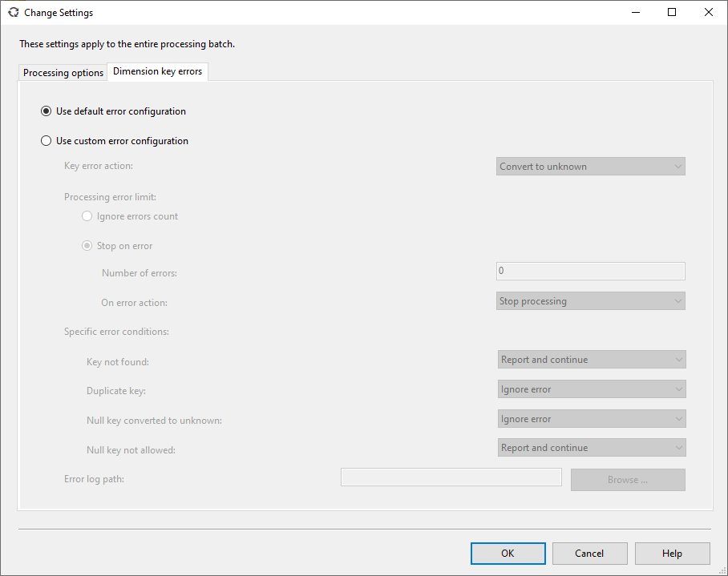Expand Null key not allowed dropdown
Viewport: 728px width, 576px height.
(x=592, y=448)
